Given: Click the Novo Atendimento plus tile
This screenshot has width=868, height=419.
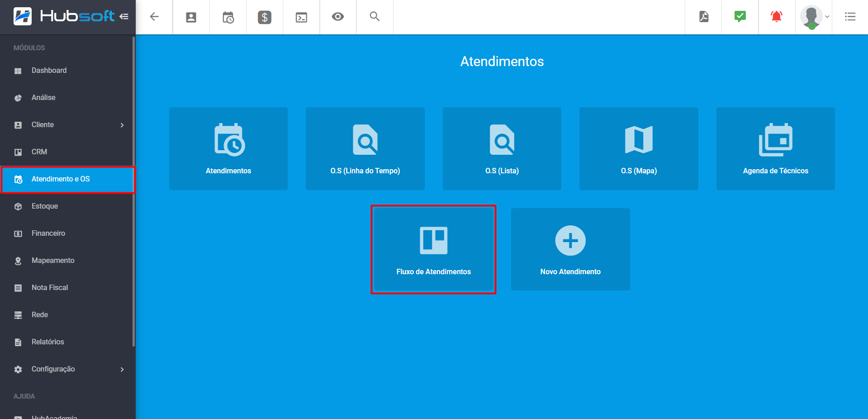Looking at the screenshot, I should 570,249.
